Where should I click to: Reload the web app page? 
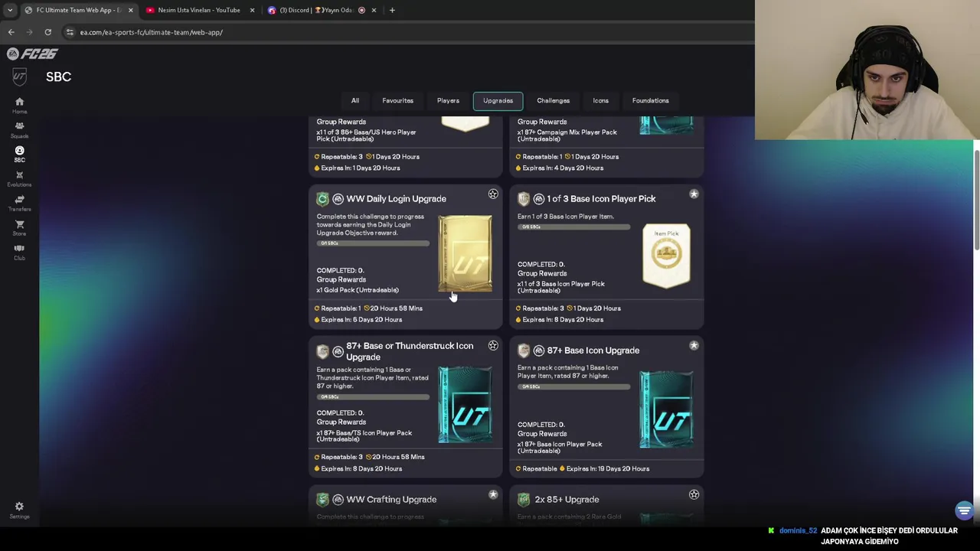coord(47,32)
